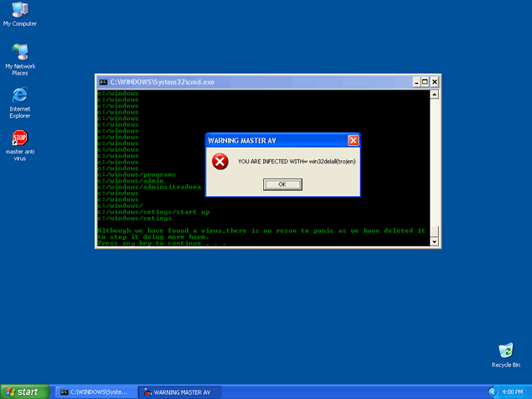Click the cmd window scroll down arrow
This screenshot has height=399, width=532.
tap(434, 241)
